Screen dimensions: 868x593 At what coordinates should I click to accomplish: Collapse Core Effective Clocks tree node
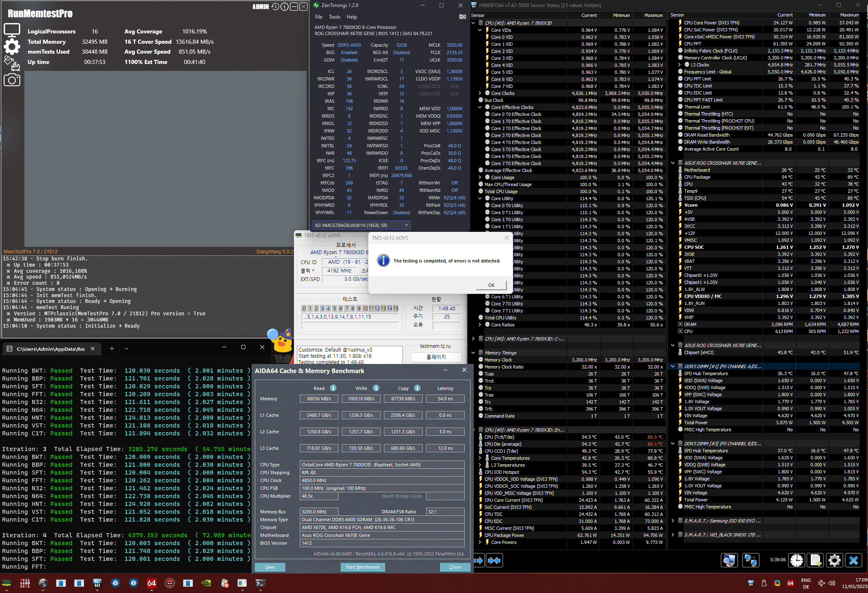(x=480, y=107)
